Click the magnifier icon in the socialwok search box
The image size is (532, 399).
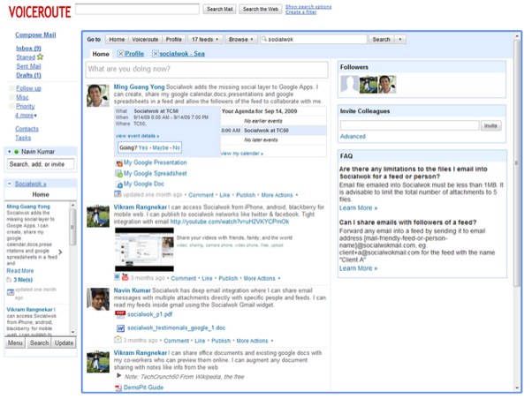pyautogui.click(x=264, y=39)
